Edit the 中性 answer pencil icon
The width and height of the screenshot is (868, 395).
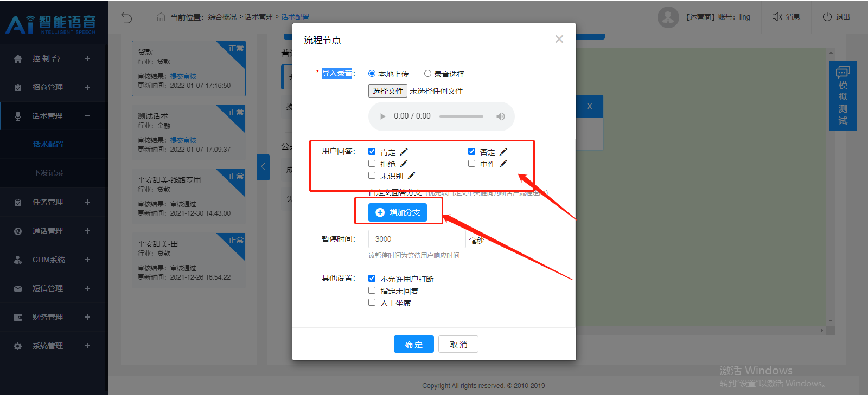pyautogui.click(x=503, y=164)
